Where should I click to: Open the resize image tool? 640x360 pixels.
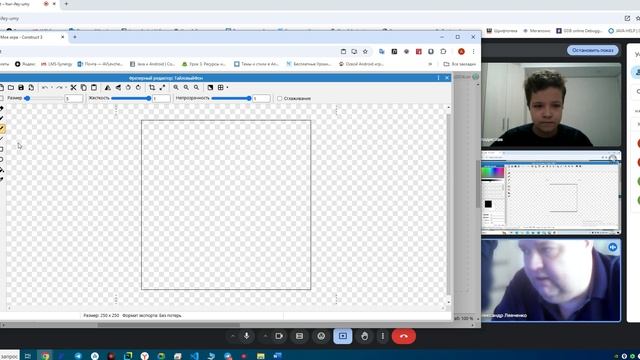coord(162,87)
